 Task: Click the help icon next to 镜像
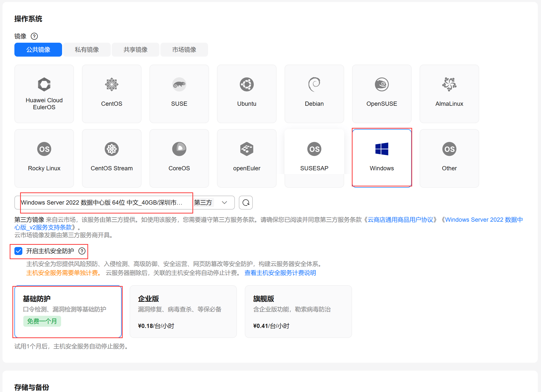coord(34,36)
